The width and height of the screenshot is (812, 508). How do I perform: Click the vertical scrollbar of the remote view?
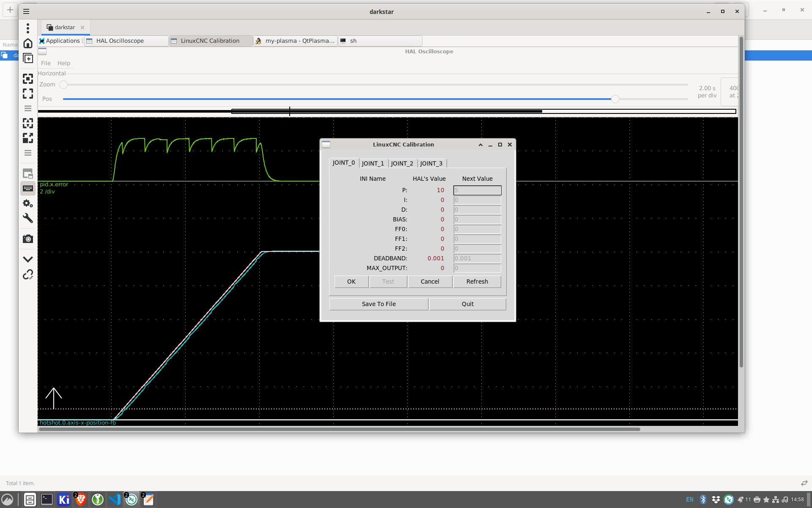click(x=741, y=202)
